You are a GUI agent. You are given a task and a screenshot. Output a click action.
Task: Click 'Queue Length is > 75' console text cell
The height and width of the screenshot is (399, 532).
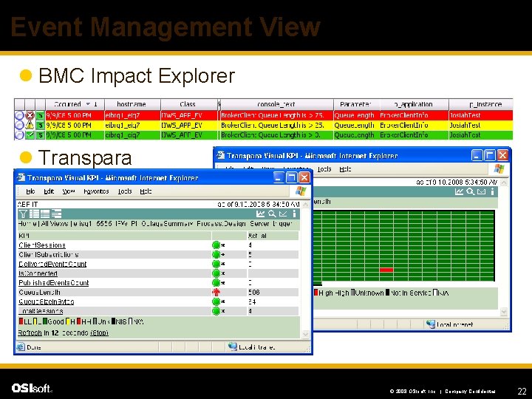[276, 115]
